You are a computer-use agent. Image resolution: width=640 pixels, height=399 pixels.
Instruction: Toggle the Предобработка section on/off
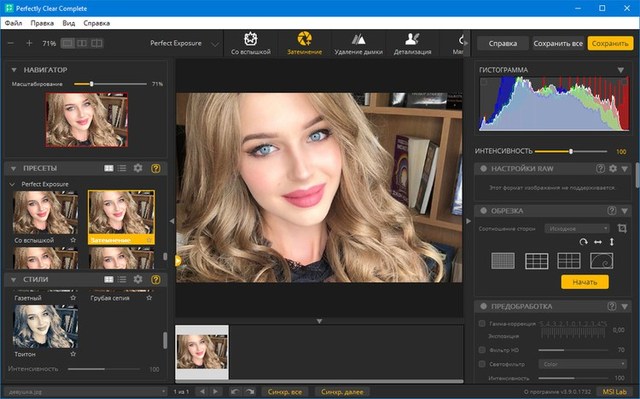point(484,306)
